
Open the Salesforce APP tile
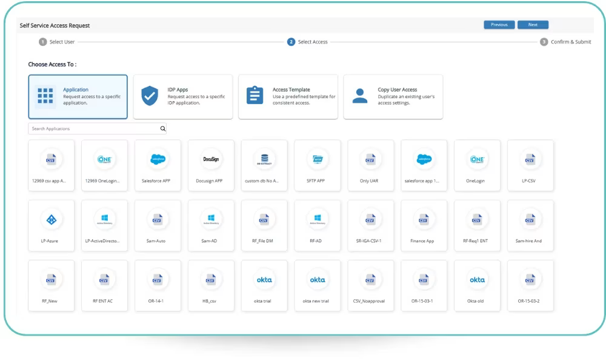click(x=158, y=165)
